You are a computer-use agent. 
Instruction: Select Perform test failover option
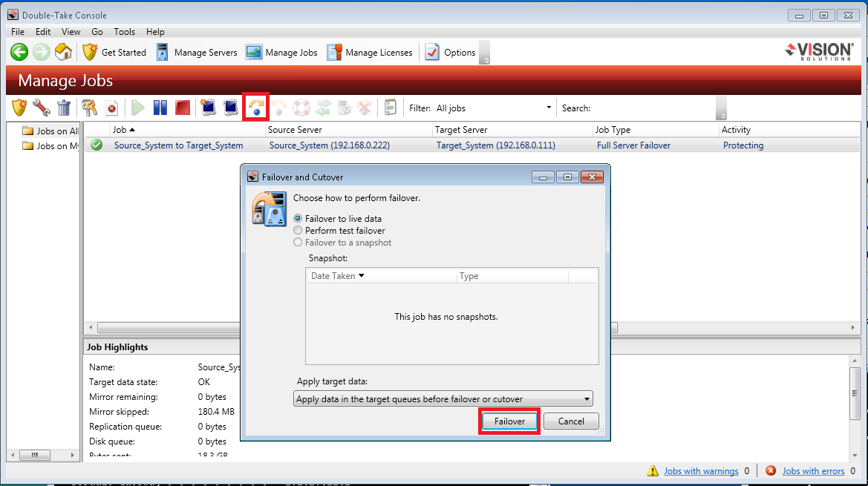point(298,231)
